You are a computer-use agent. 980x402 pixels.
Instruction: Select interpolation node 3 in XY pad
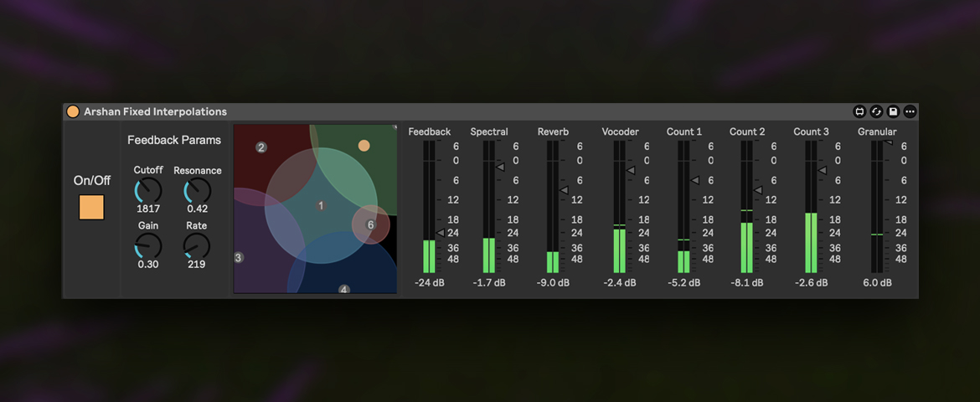tap(238, 257)
